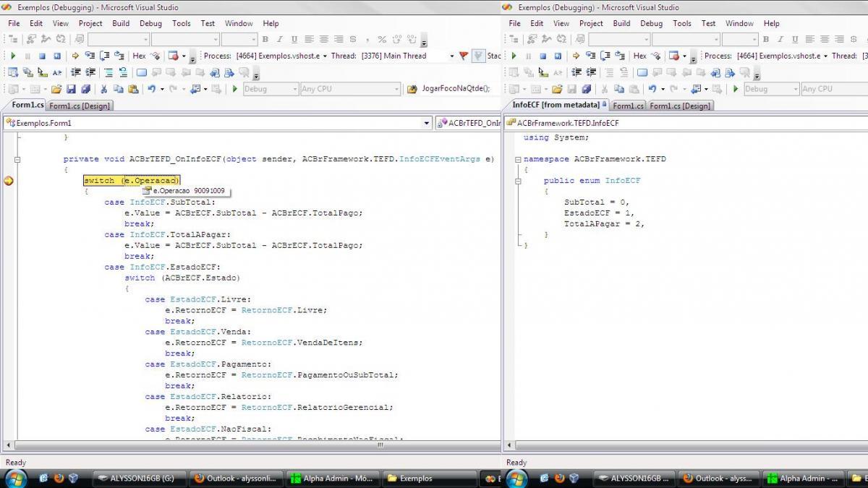868x488 pixels.
Task: Click the green Continue play icon in left debug toolbar
Action: click(x=13, y=56)
